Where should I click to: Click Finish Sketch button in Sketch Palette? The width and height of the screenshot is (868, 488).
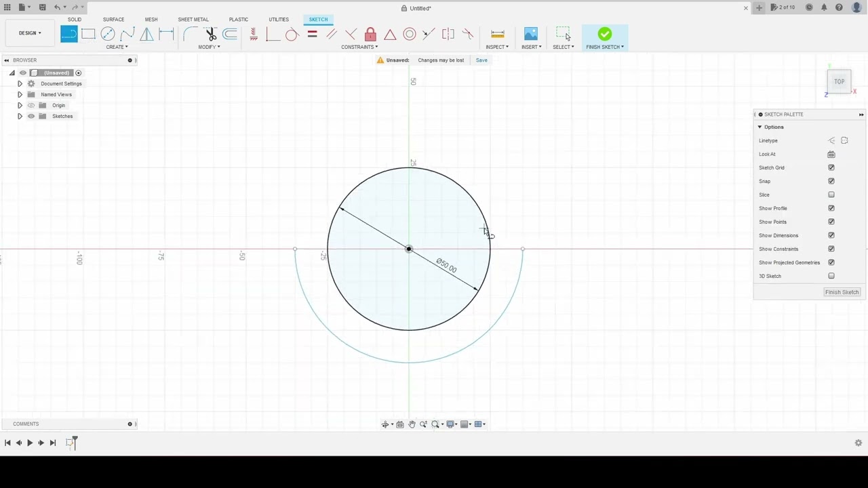point(842,292)
